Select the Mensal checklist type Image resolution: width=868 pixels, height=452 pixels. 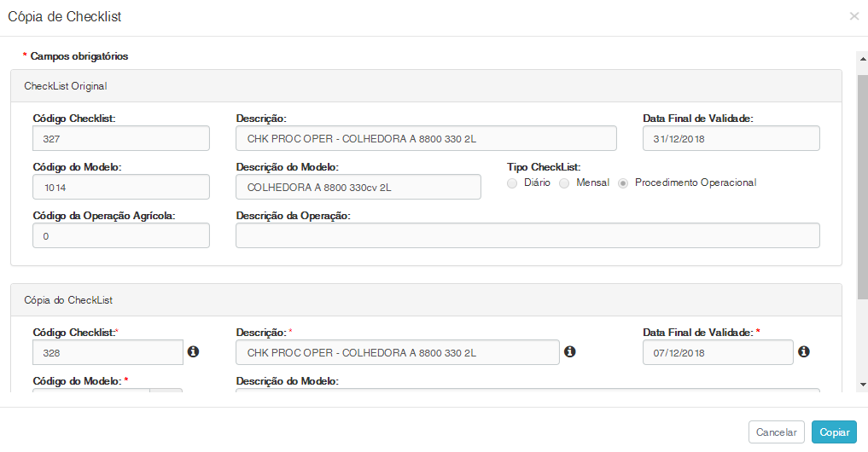tap(564, 183)
